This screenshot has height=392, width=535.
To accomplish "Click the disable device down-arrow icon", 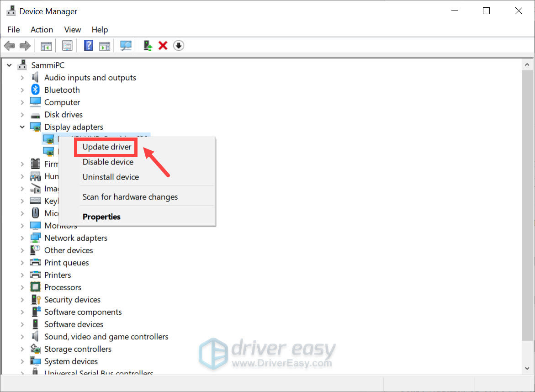I will (x=179, y=45).
